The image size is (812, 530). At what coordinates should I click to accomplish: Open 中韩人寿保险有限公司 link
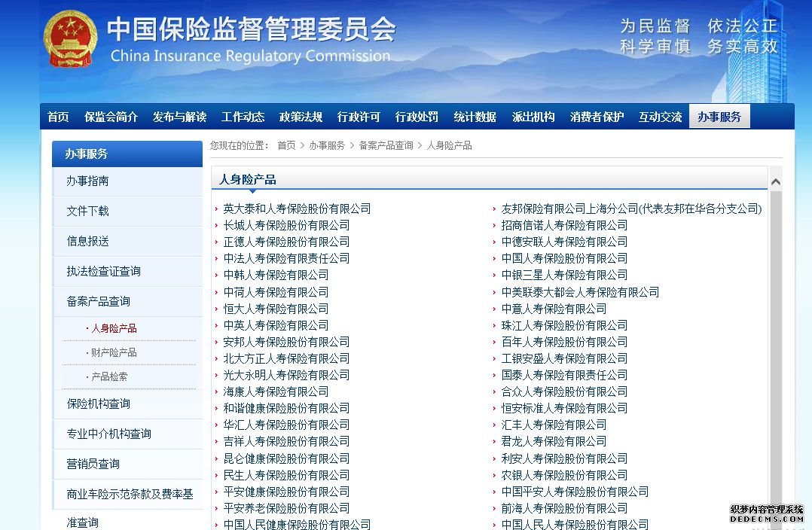pyautogui.click(x=276, y=275)
